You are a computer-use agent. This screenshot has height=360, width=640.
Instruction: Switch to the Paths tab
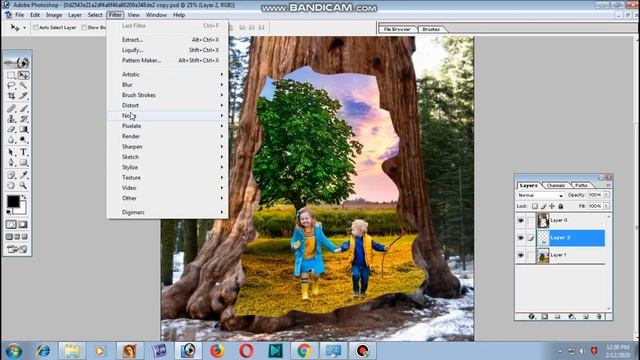(x=581, y=185)
